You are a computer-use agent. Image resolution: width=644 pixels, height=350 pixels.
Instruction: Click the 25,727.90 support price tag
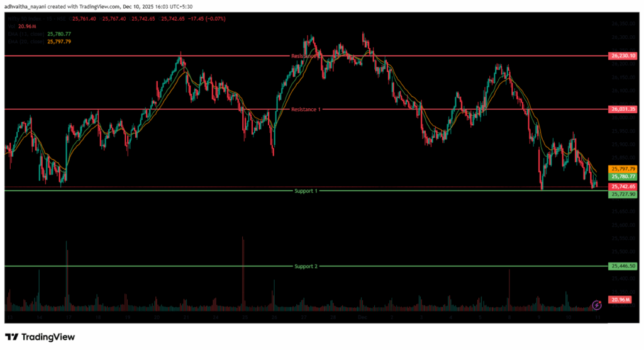623,195
